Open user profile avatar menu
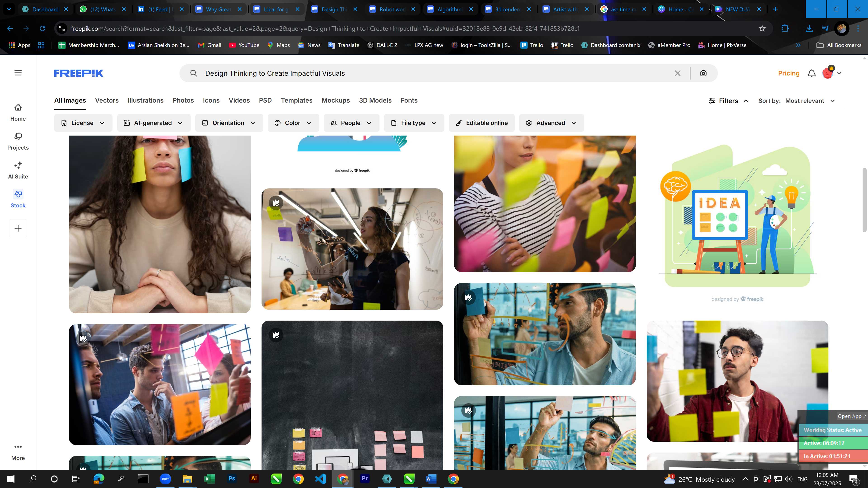The height and width of the screenshot is (488, 868). point(831,73)
